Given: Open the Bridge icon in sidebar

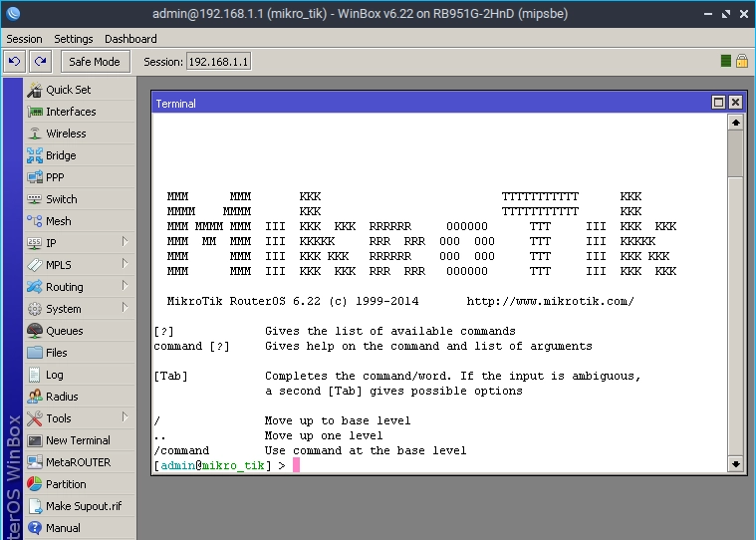Looking at the screenshot, I should (x=35, y=155).
